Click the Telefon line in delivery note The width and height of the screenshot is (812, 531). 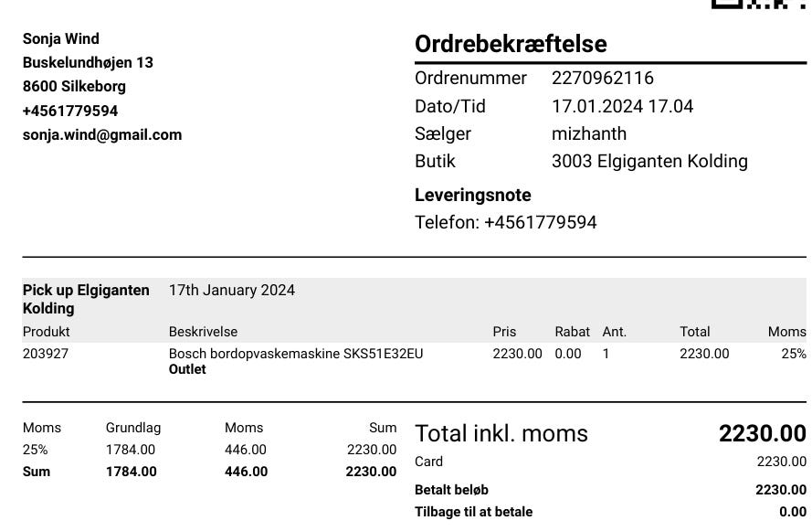pyautogui.click(x=505, y=222)
